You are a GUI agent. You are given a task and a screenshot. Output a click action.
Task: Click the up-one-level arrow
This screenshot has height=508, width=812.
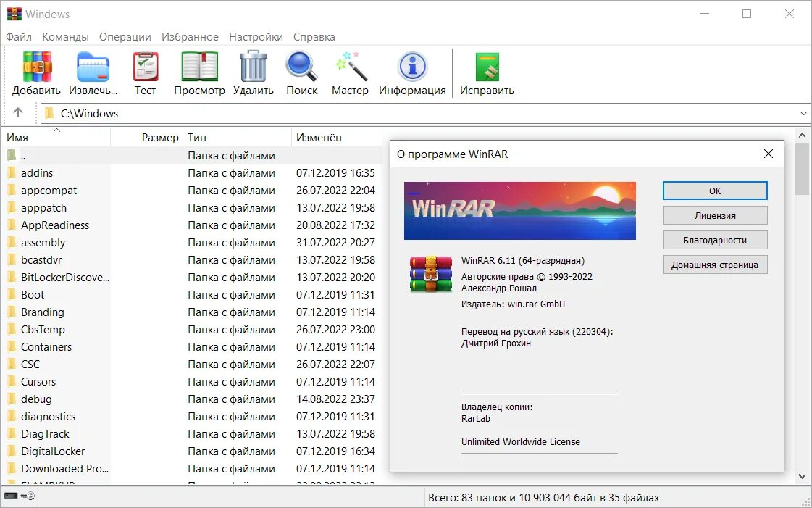click(x=18, y=113)
